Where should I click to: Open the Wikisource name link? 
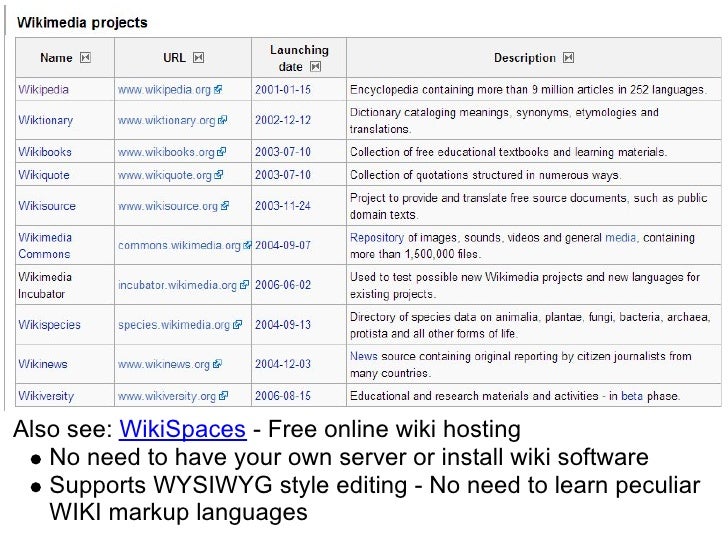click(x=47, y=206)
